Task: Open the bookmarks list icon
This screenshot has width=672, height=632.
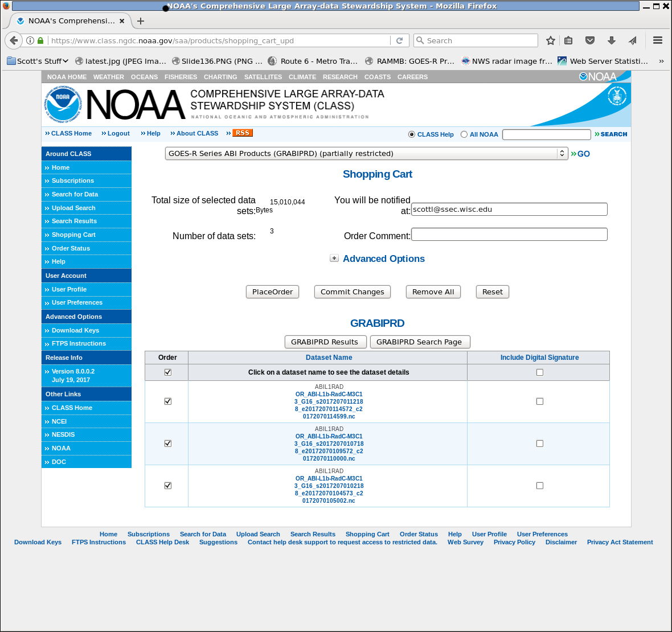Action: 568,40
